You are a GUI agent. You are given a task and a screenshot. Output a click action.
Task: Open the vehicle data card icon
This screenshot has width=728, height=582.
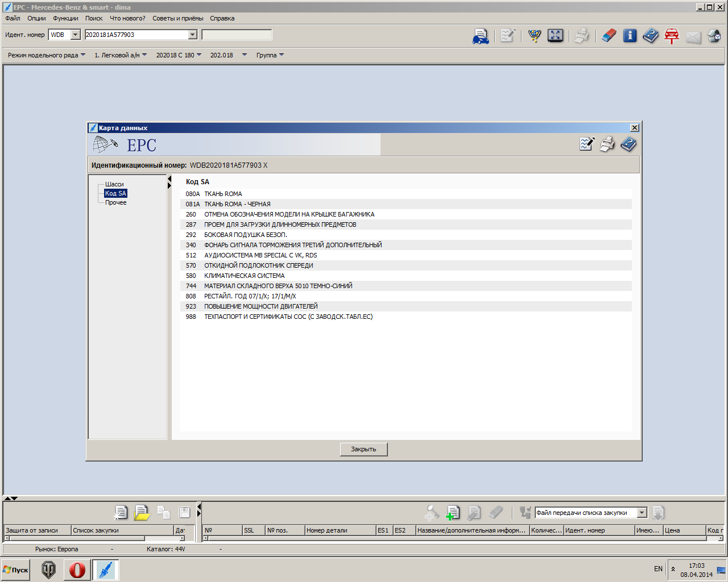[481, 36]
